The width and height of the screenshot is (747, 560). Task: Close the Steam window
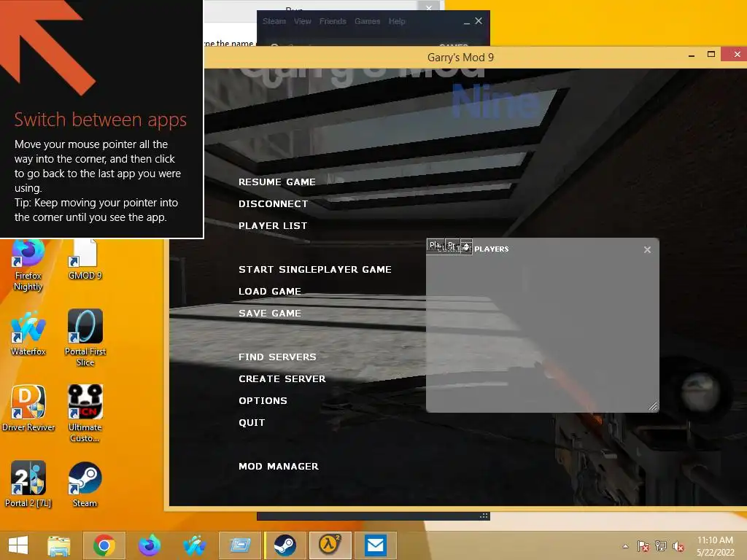click(x=479, y=21)
